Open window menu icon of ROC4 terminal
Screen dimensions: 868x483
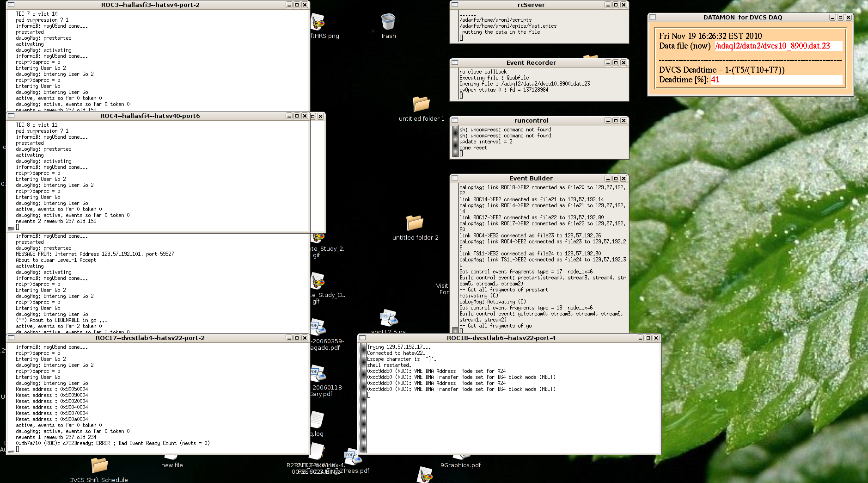11,116
